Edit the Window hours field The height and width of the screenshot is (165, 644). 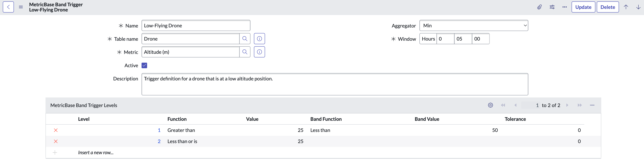point(445,39)
